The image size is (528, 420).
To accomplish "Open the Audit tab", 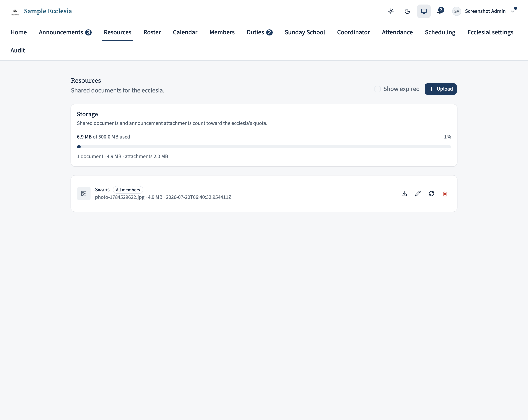I will 18,50.
